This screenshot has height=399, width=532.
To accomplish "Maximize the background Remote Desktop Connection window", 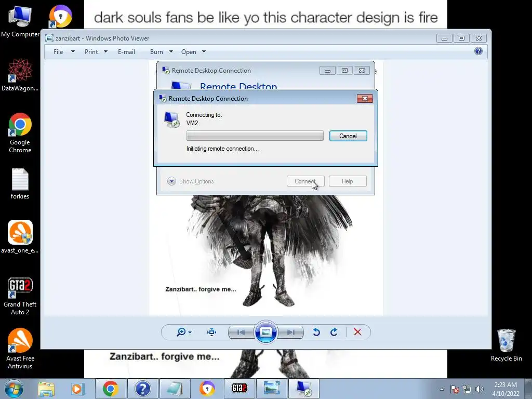I will [344, 71].
